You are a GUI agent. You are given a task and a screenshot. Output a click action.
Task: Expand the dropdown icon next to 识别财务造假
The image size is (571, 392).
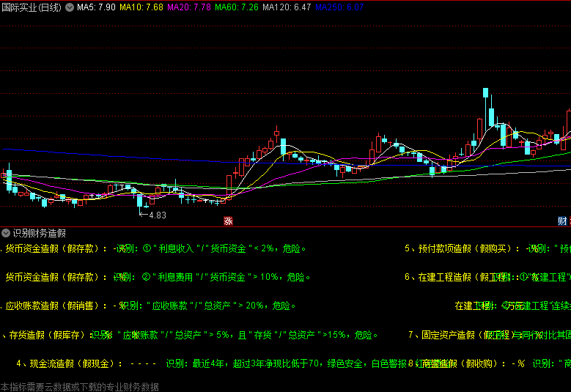tap(5, 233)
